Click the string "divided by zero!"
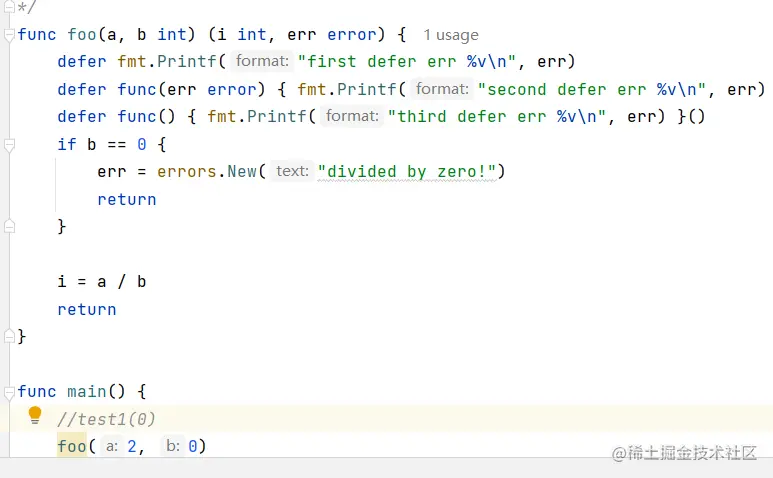Viewport: 773px width, 478px height. [x=407, y=171]
